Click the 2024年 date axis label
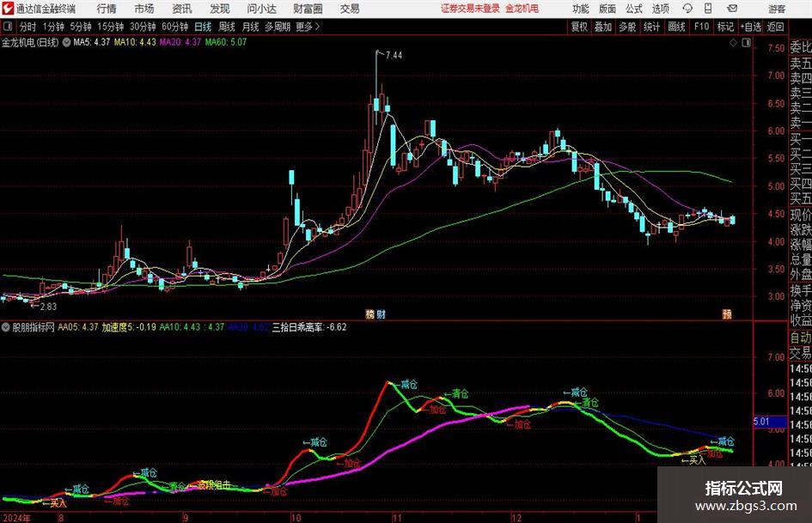The height and width of the screenshot is (523, 812). point(16,518)
